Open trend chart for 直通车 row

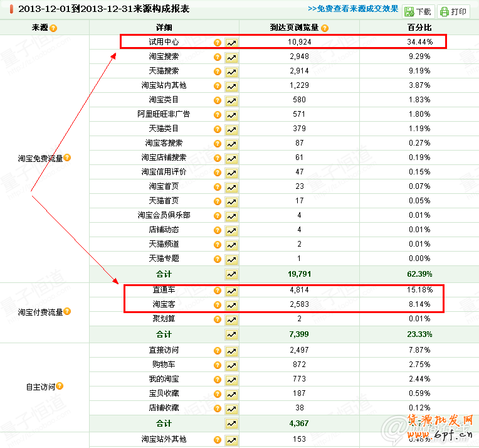(x=231, y=291)
